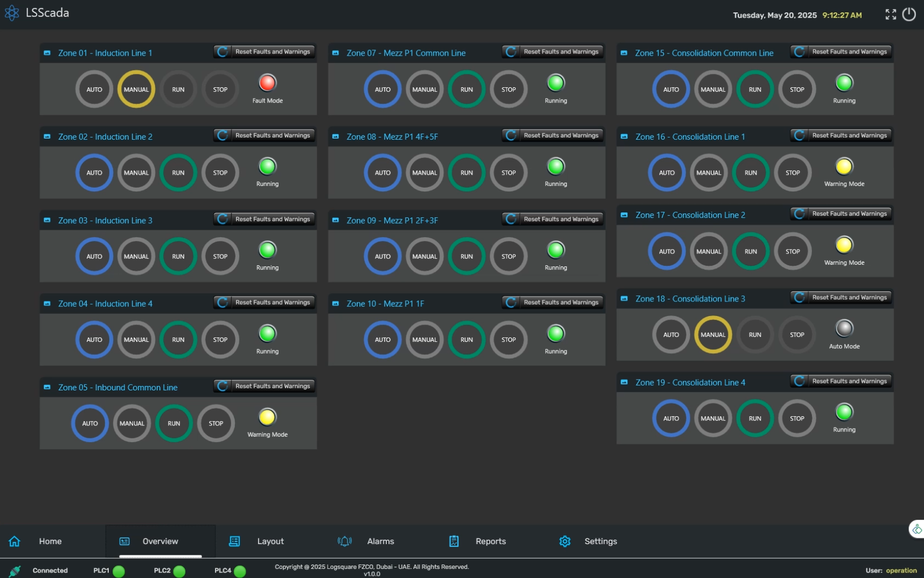Set Zone 18 Consolidation Line 3 to RUN
This screenshot has width=924, height=578.
point(755,335)
